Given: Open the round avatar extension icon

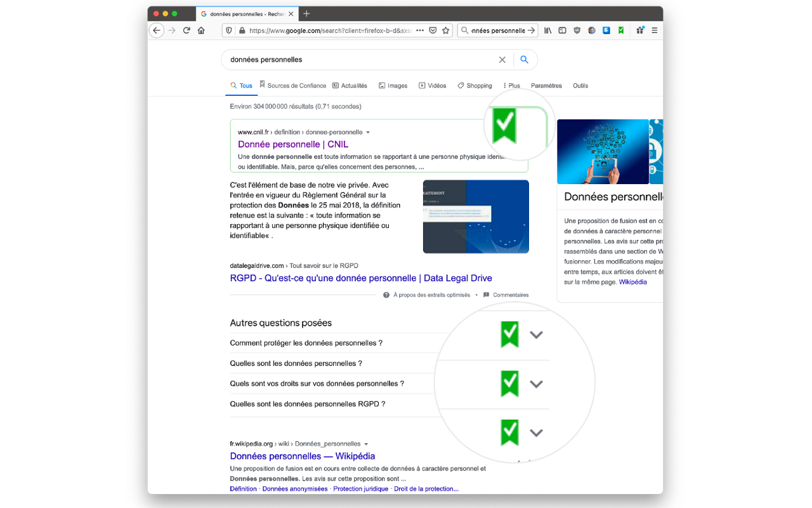Looking at the screenshot, I should 591,30.
